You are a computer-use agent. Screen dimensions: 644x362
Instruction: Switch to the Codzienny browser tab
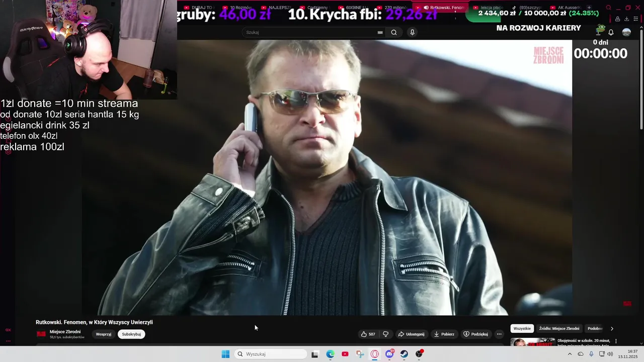click(314, 8)
